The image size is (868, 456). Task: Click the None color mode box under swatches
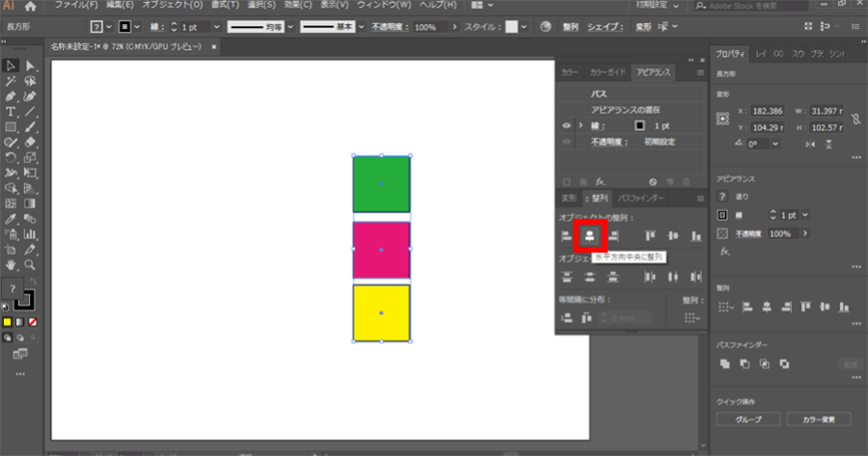click(x=33, y=321)
